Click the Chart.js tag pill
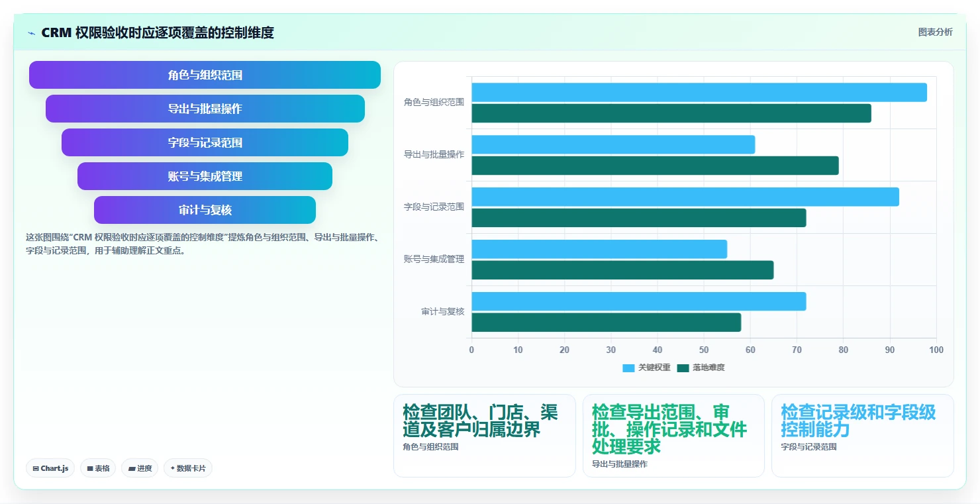Viewport: 980px width, 504px height. pos(50,468)
